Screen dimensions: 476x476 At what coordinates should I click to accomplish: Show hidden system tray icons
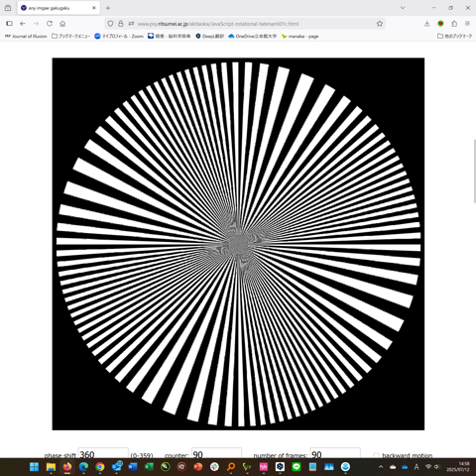click(x=381, y=467)
